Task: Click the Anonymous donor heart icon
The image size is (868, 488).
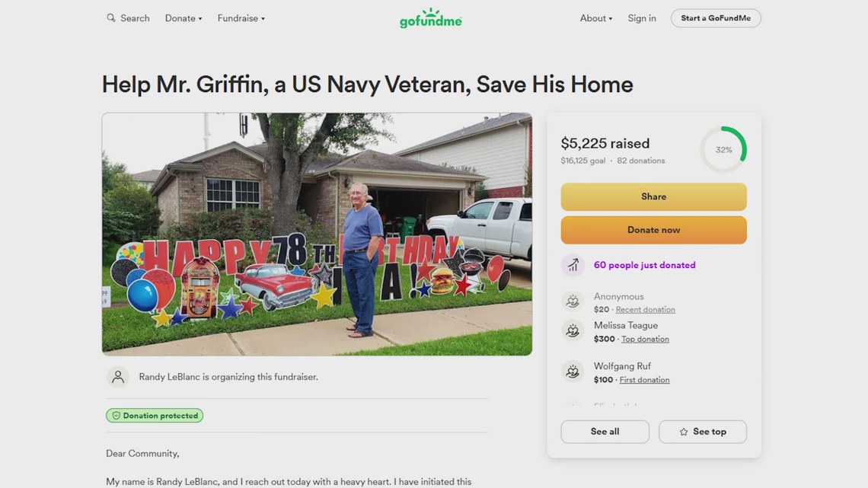Action: click(x=573, y=301)
